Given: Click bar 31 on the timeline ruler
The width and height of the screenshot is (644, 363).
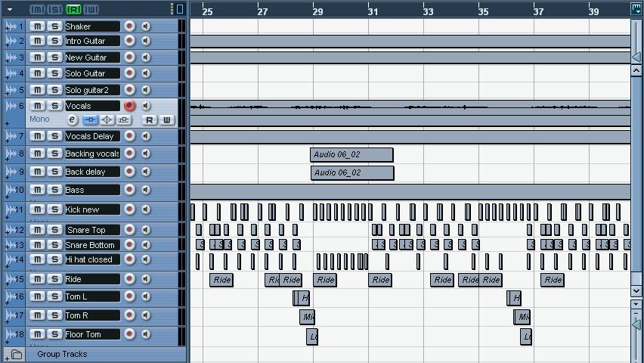Looking at the screenshot, I should pyautogui.click(x=373, y=11).
